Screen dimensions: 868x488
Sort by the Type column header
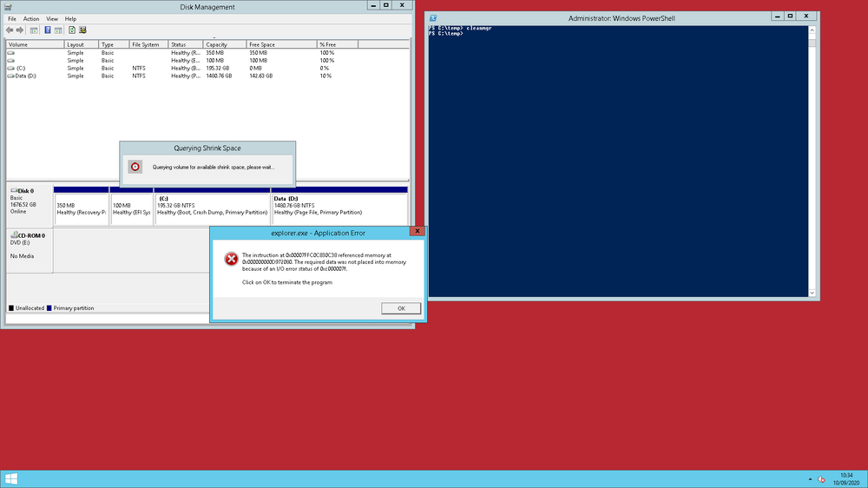coord(114,44)
